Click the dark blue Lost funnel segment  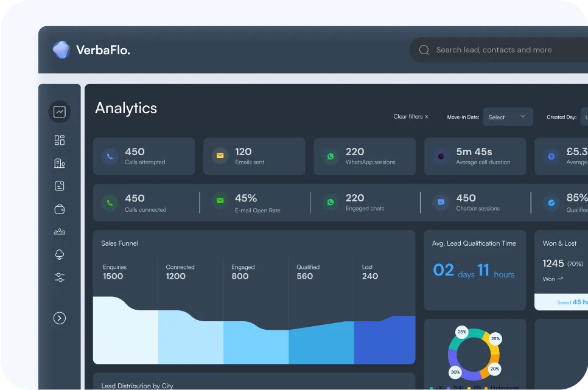[x=385, y=341]
